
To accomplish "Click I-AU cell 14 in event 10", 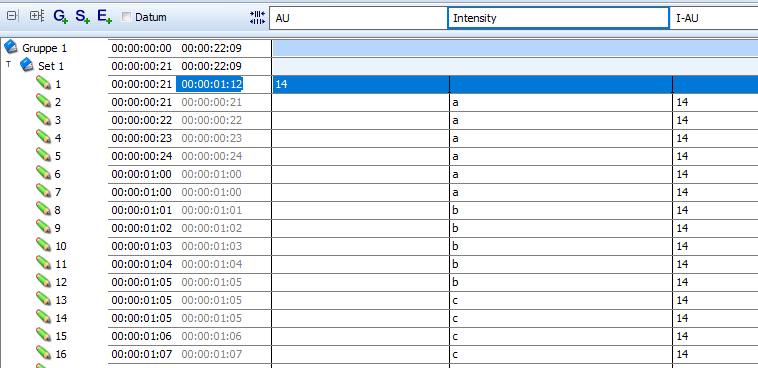I will [715, 246].
